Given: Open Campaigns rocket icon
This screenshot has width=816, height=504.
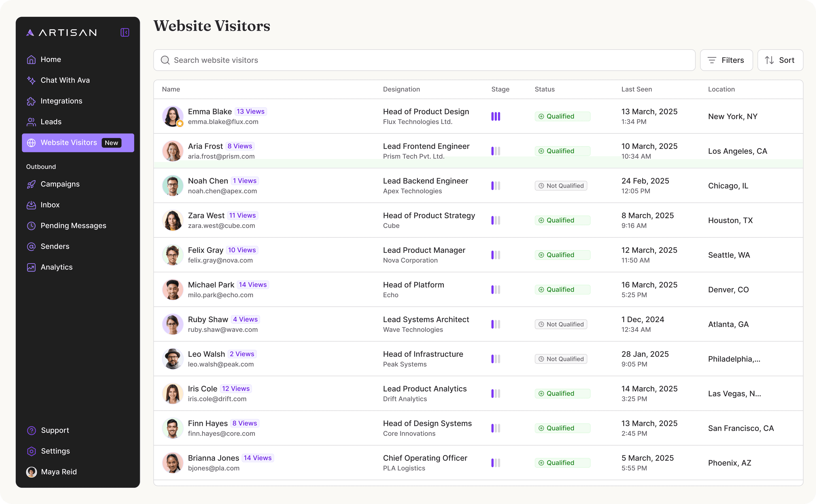Looking at the screenshot, I should click(31, 184).
